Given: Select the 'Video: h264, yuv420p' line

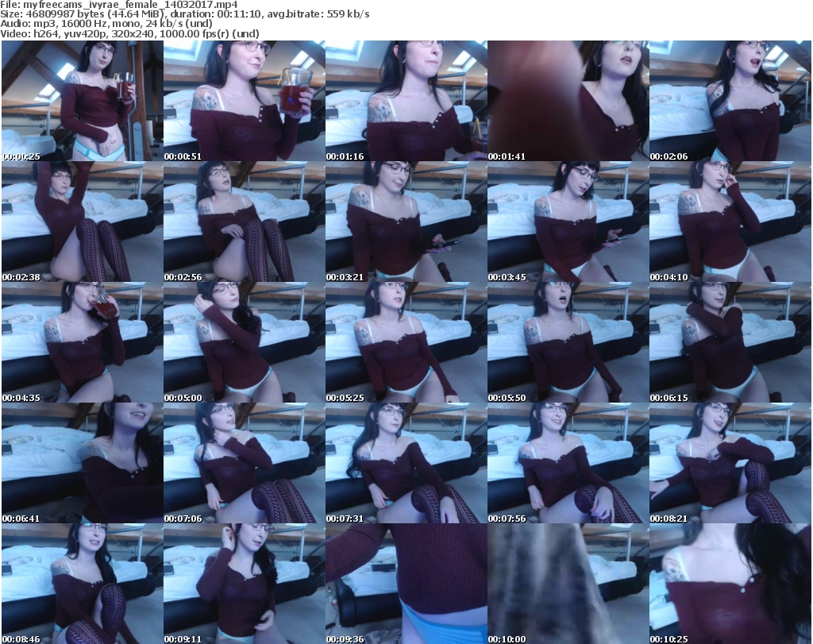Looking at the screenshot, I should pyautogui.click(x=130, y=33).
